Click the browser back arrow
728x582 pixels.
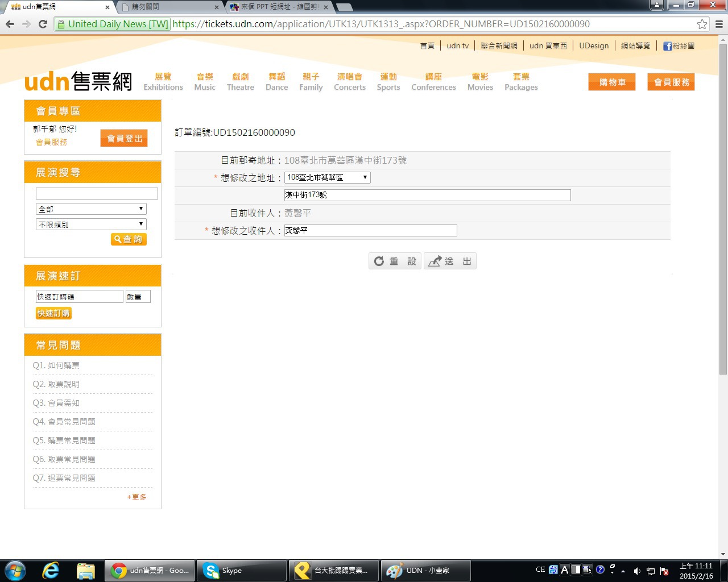(x=10, y=24)
